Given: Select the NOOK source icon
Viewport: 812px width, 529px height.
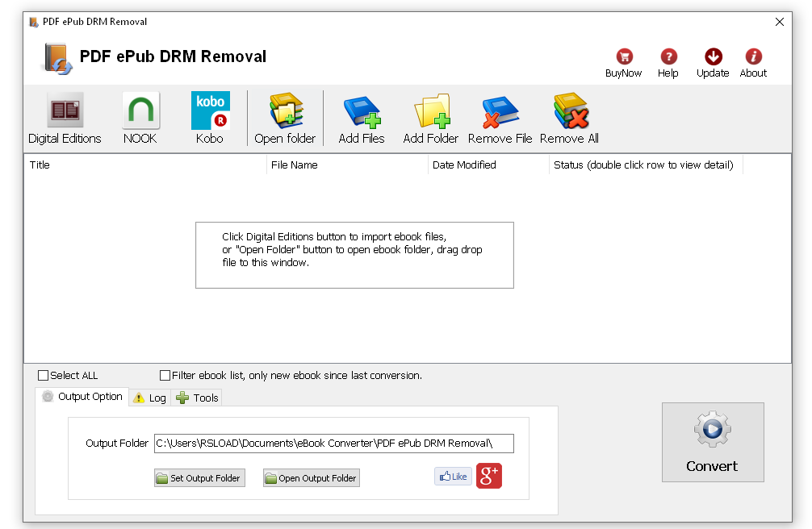Looking at the screenshot, I should (x=140, y=113).
